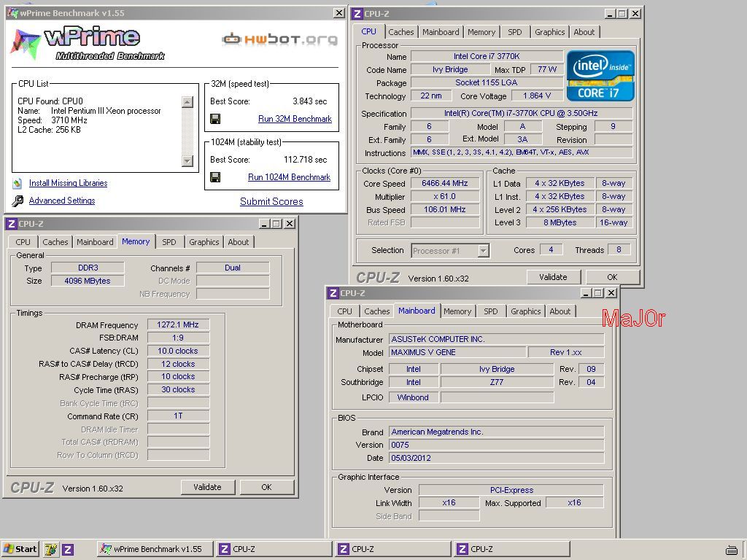
Task: Open SPD tab in top CPU-Z window
Action: pyautogui.click(x=514, y=32)
